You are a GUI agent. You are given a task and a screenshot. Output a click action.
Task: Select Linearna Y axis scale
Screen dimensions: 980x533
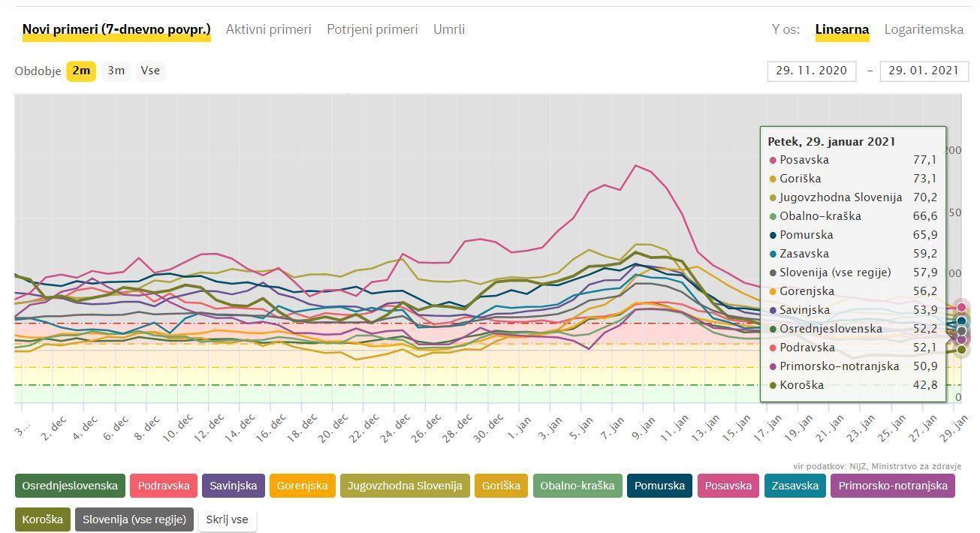(842, 29)
